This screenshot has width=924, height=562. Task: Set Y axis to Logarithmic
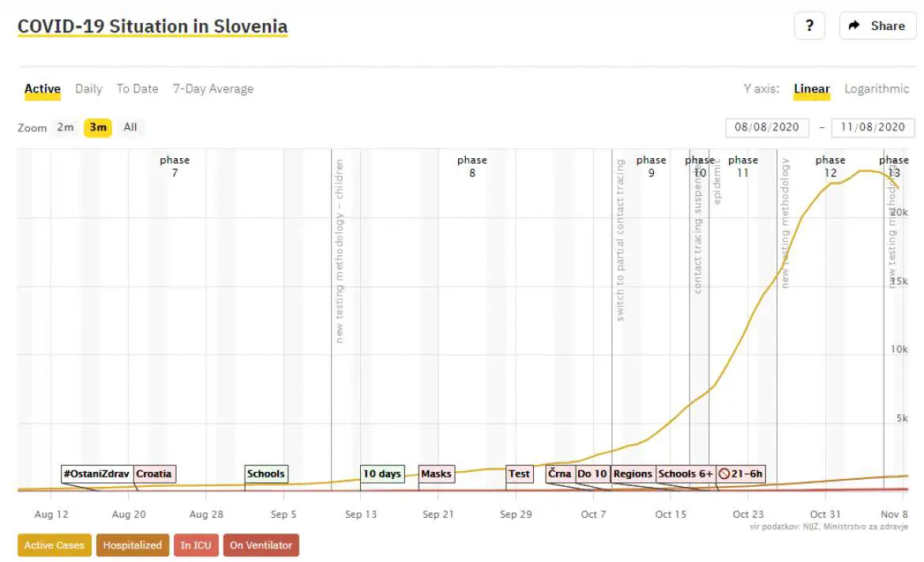click(x=877, y=89)
